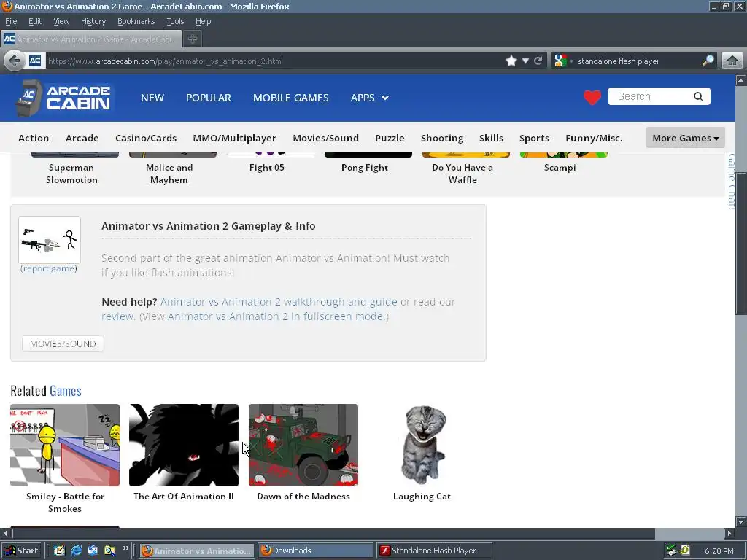Viewport: 747px width, 560px height.
Task: Select the Shooting category
Action: tap(442, 138)
